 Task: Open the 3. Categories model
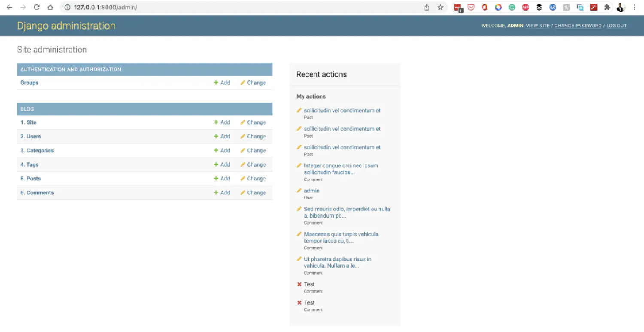[37, 150]
